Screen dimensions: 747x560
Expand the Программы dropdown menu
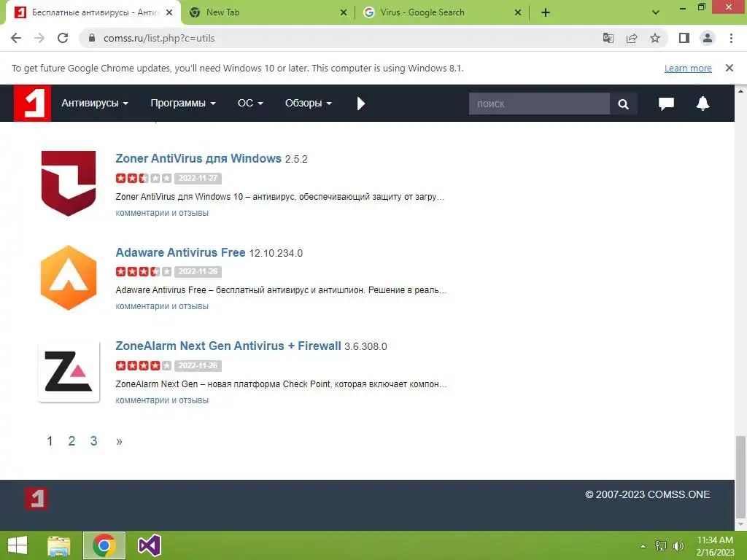point(183,103)
